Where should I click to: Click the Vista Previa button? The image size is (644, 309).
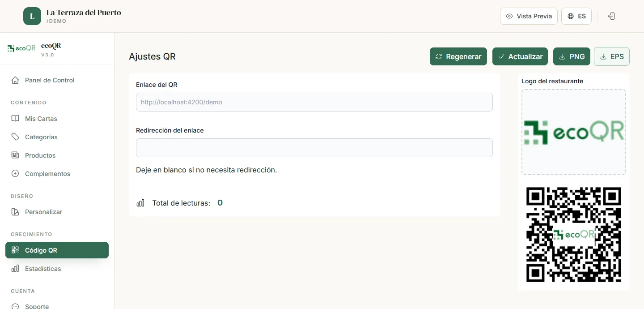529,16
